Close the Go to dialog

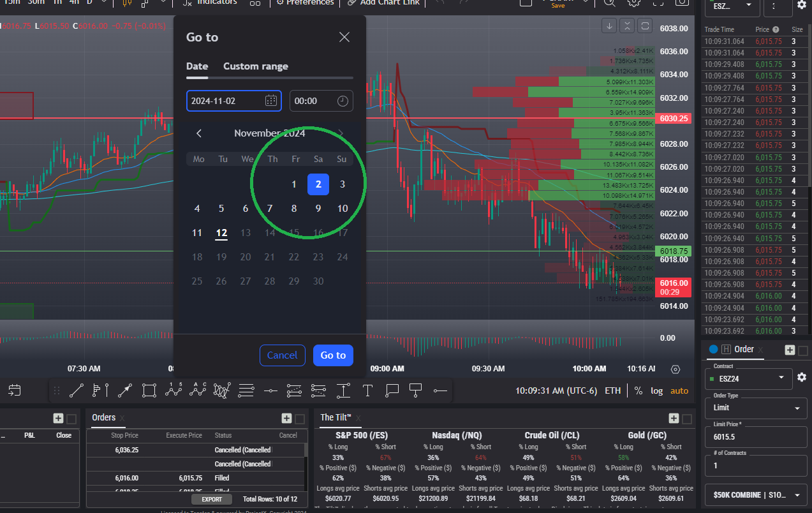coord(344,37)
